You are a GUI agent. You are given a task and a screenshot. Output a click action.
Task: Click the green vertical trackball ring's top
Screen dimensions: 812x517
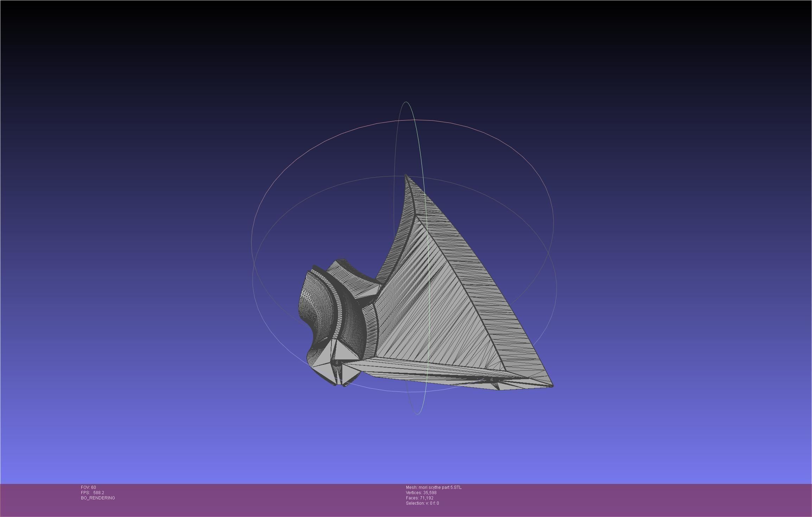(406, 102)
